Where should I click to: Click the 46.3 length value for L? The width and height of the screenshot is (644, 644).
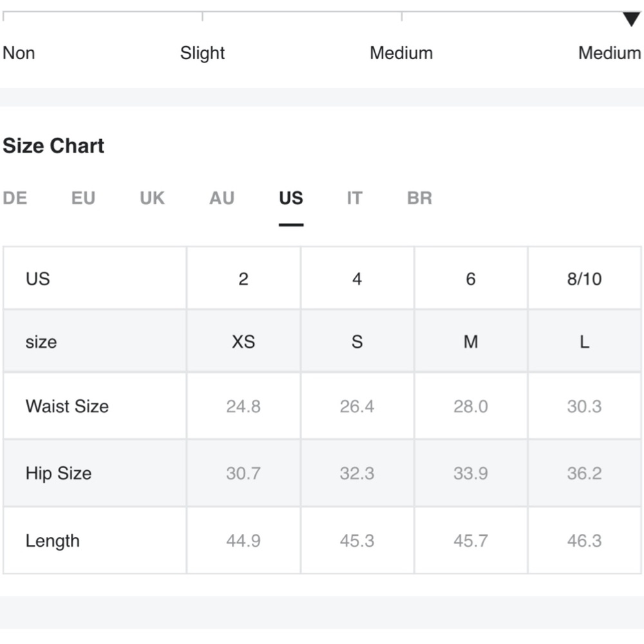(585, 541)
